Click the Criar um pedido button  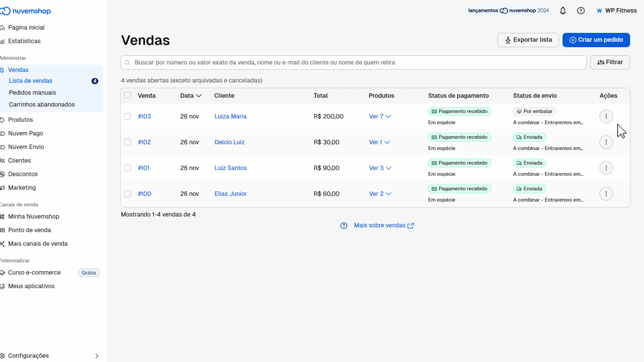tap(596, 40)
